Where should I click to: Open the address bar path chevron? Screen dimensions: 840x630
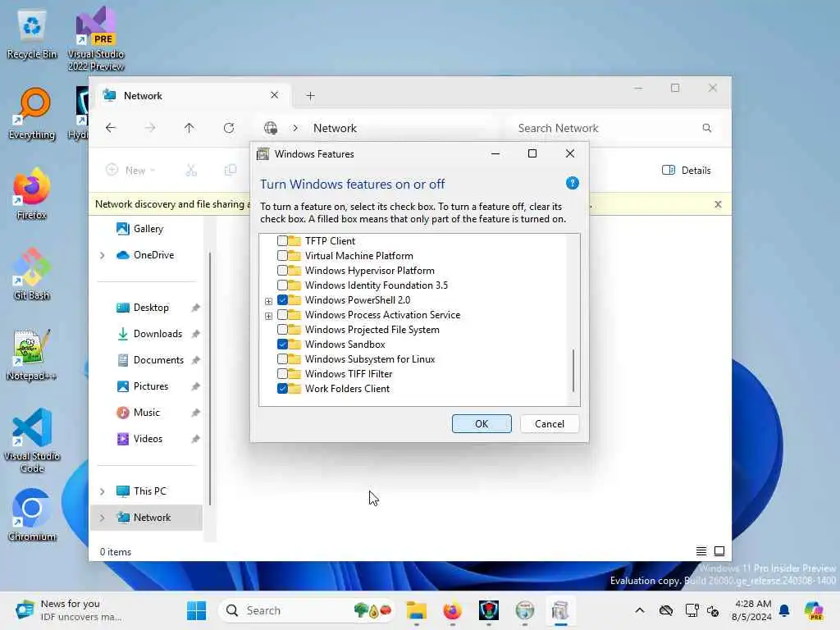coord(295,128)
